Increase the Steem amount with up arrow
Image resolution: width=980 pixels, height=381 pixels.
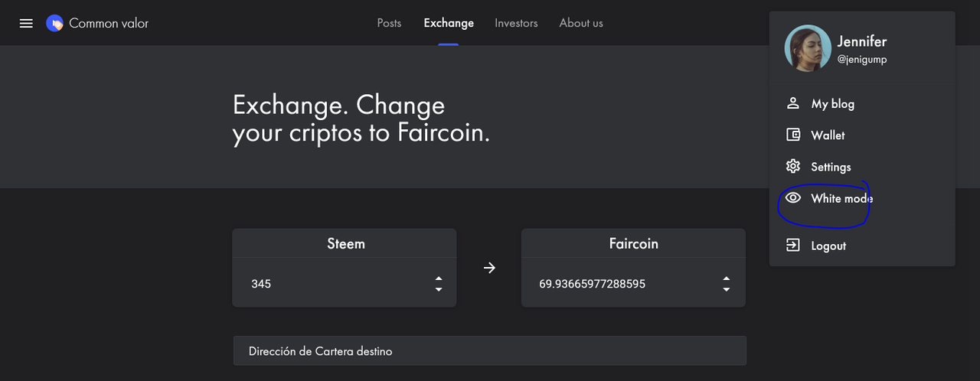438,278
